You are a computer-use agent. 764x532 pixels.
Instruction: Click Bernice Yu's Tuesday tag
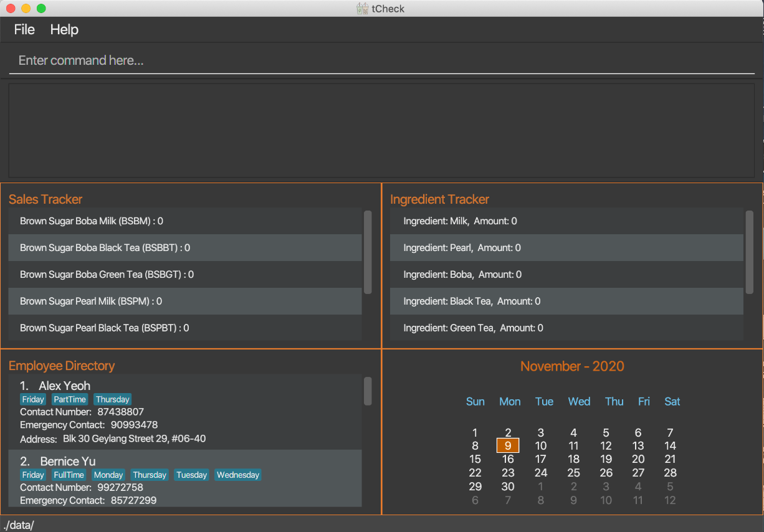point(191,475)
